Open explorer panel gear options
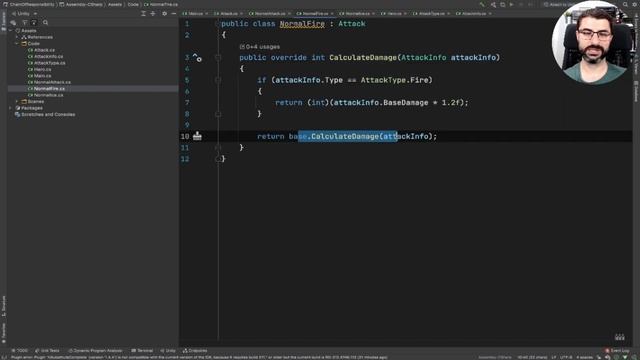This screenshot has height=360, width=640. coord(164,13)
